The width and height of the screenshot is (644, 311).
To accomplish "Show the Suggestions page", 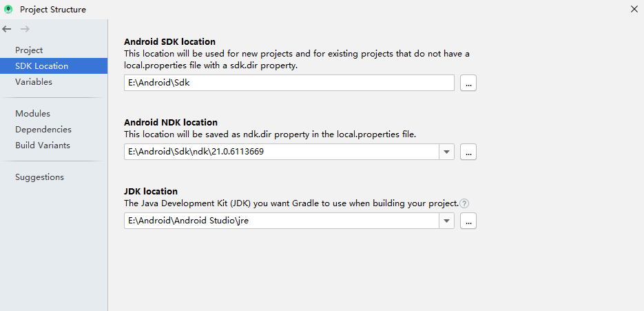I will pos(39,177).
